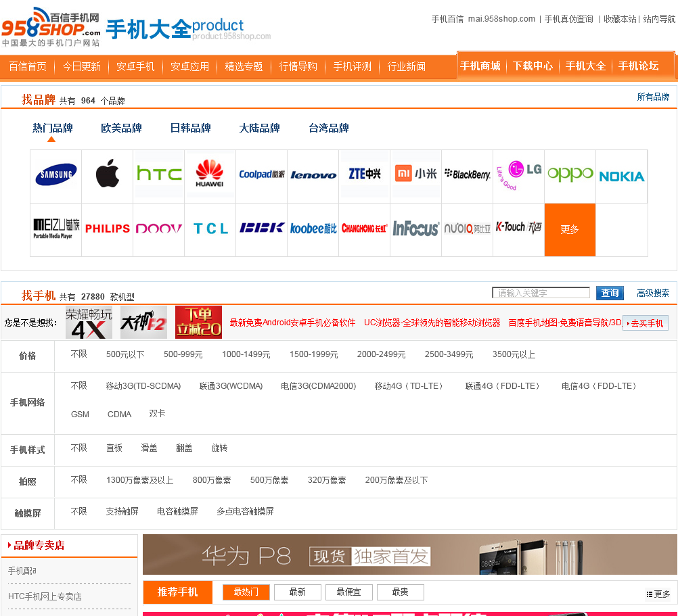Filter touchscreen by 电容触摸屏
The height and width of the screenshot is (616, 678).
coord(178,511)
